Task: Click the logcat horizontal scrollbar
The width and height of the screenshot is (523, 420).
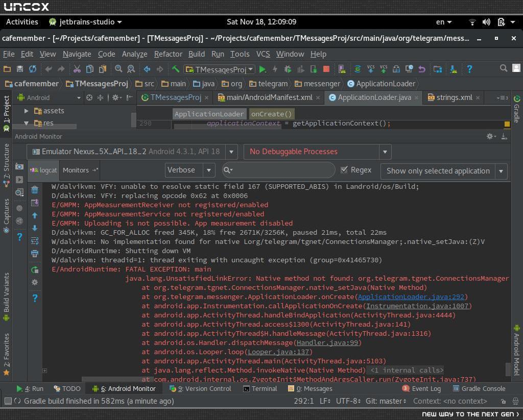Action: click(117, 379)
